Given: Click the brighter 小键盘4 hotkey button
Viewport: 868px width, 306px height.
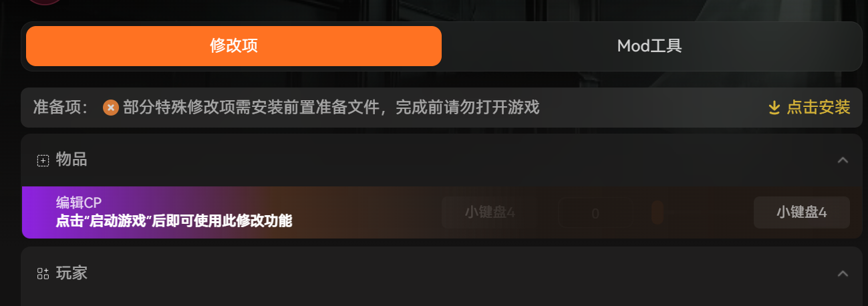Looking at the screenshot, I should pyautogui.click(x=801, y=212).
